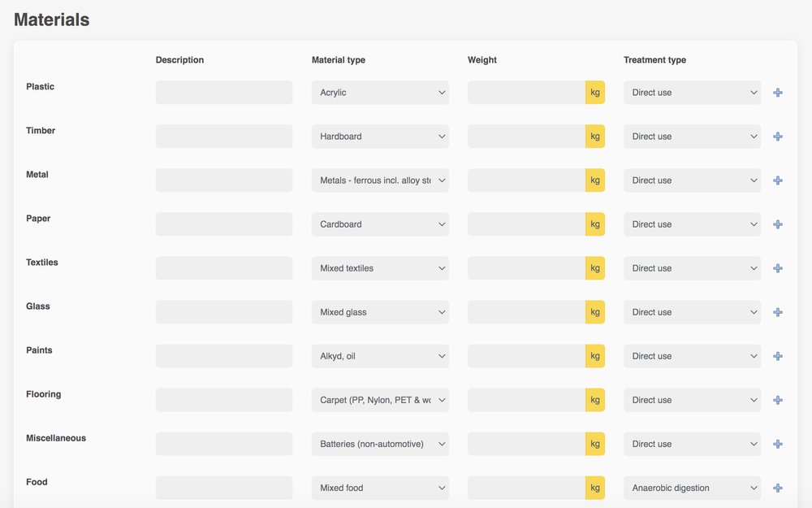Open the Mixed glass material type dropdown

coord(380,312)
